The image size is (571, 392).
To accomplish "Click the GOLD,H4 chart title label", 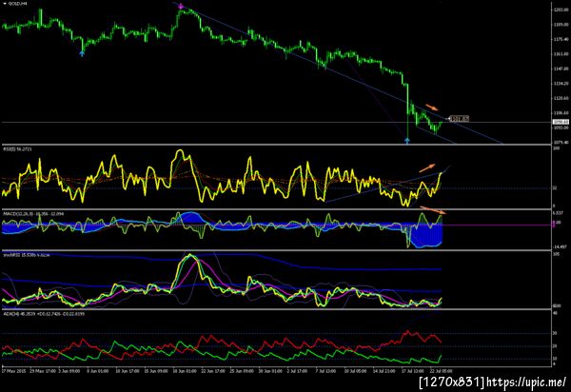I will [x=17, y=3].
